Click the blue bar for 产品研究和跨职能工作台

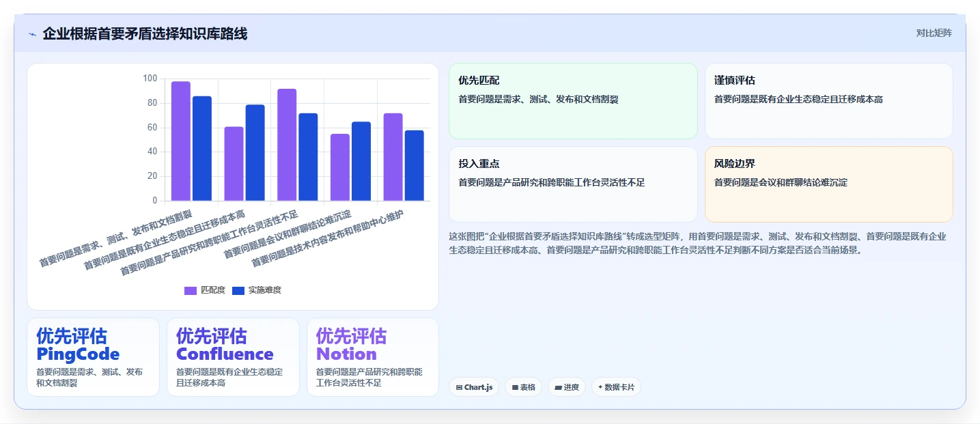point(308,157)
